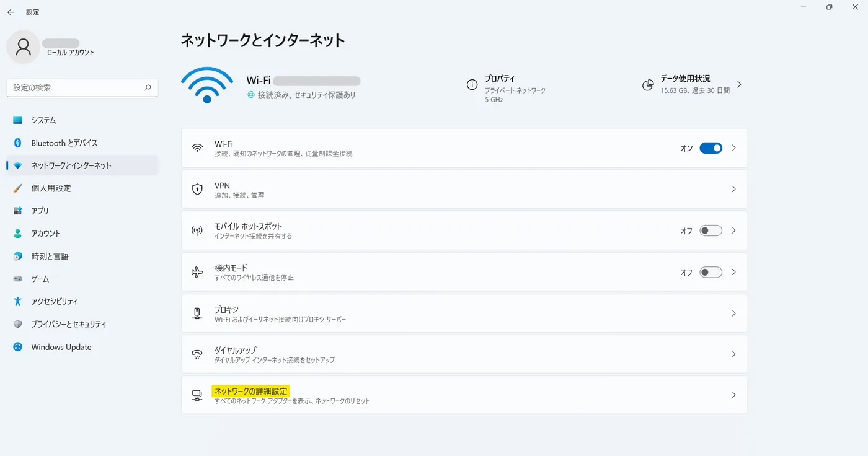Open 個人用設定 from the sidebar
Viewport: 868px width, 456px height.
pos(82,188)
